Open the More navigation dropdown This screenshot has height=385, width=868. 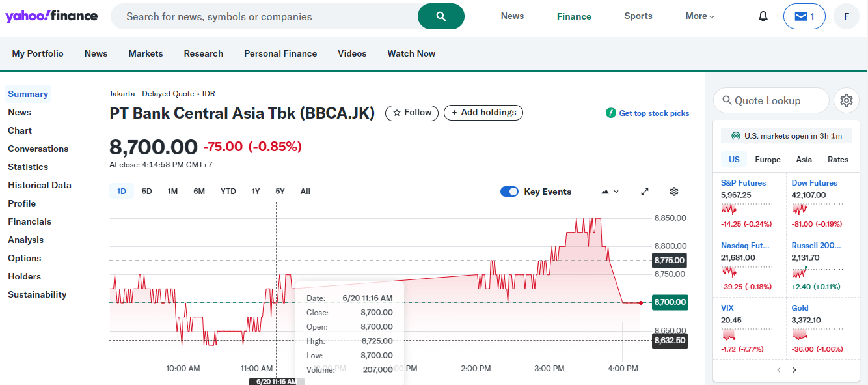tap(699, 15)
